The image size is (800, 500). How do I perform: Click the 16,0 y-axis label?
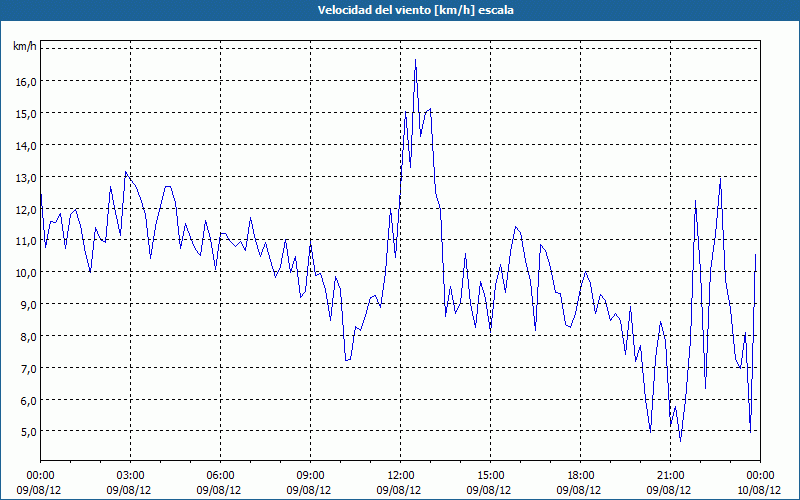(x=26, y=82)
